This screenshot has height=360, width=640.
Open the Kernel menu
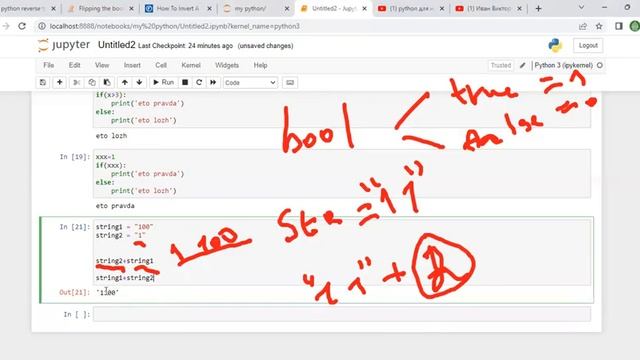coord(191,65)
